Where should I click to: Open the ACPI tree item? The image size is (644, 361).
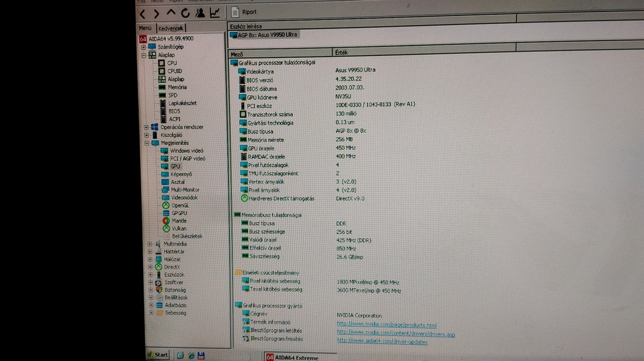point(175,119)
